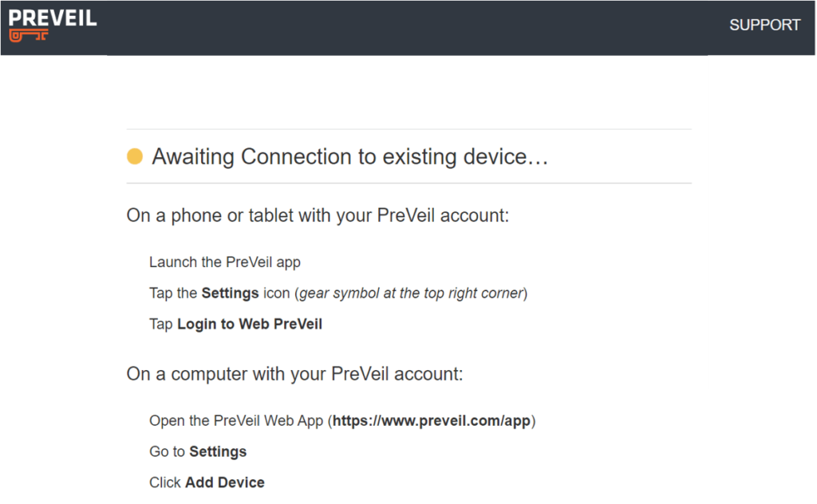This screenshot has width=817, height=504.
Task: Click the italic gear symbol hint text
Action: coord(411,293)
